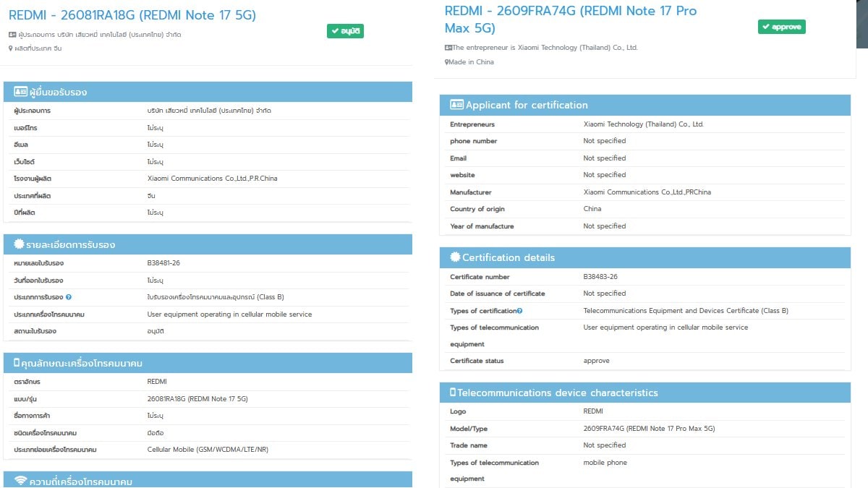This screenshot has height=488, width=868.
Task: Select '2609FRA74G (REDMI Note 17 Pro Max 5G)' Model/Type value
Action: point(649,429)
